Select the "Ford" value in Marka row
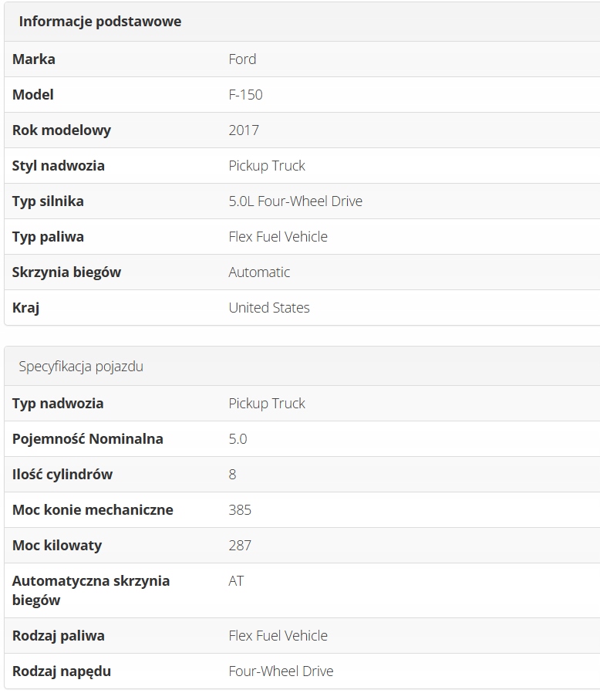Screen dimensions: 600x700 242,59
